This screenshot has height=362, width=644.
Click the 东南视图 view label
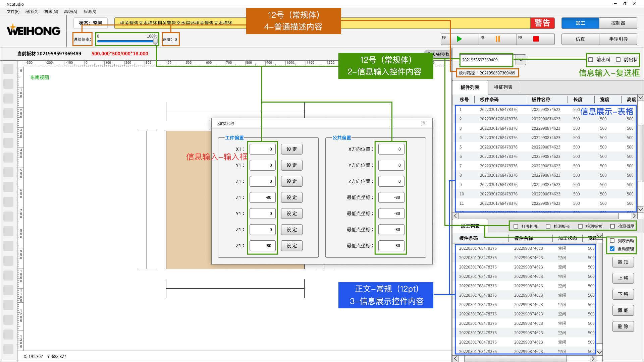tap(40, 77)
